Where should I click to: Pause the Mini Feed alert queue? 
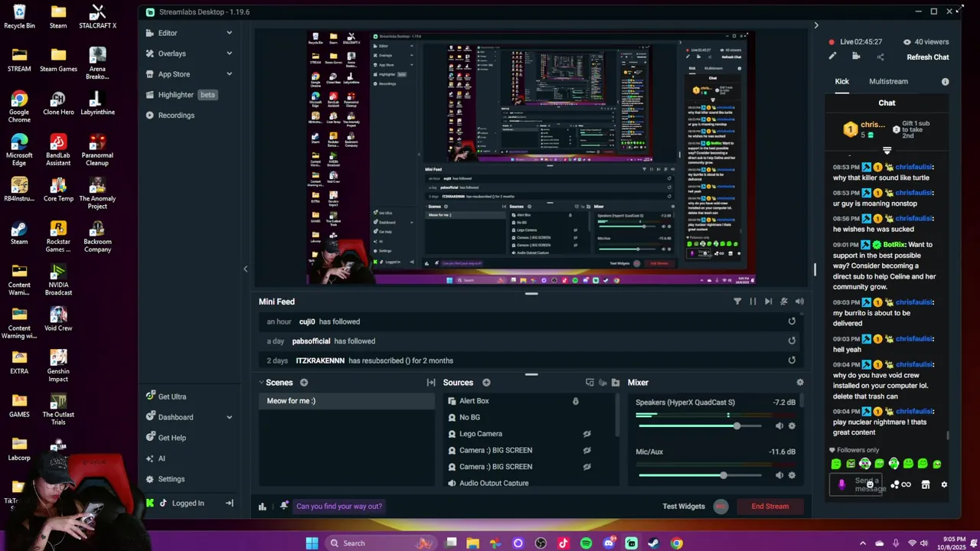coord(753,302)
